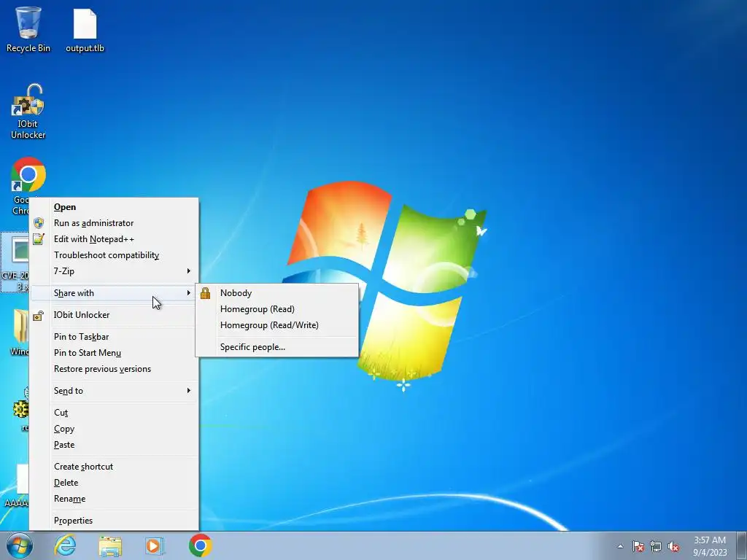Viewport: 747px width, 560px height.
Task: Open Chrome from the taskbar
Action: click(200, 545)
